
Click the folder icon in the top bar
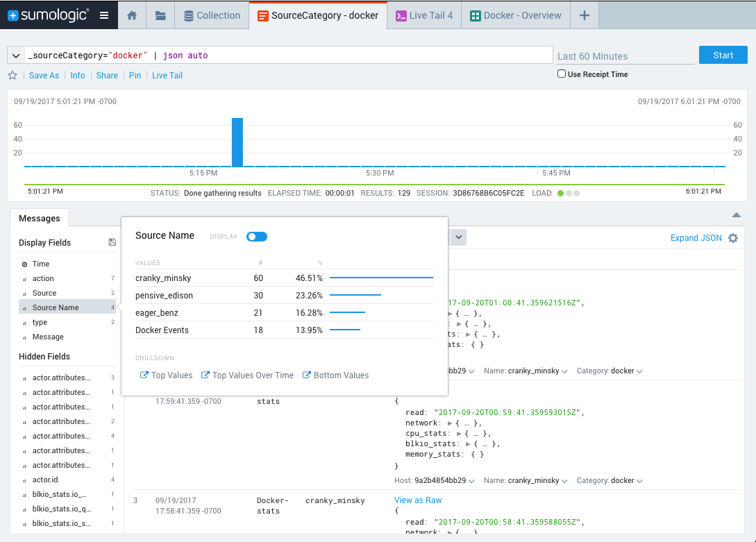(x=160, y=15)
